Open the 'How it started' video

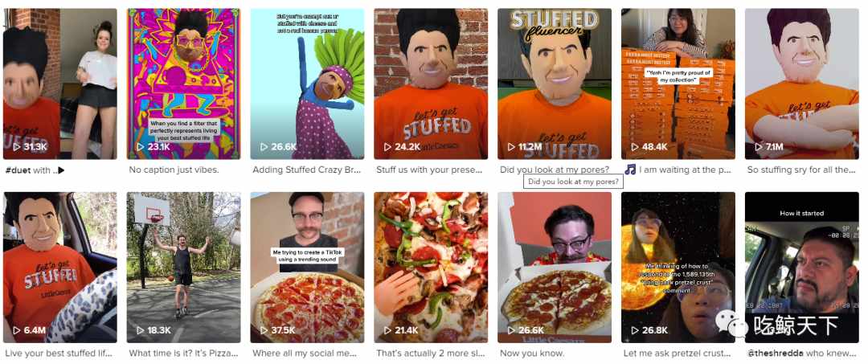[x=801, y=268]
